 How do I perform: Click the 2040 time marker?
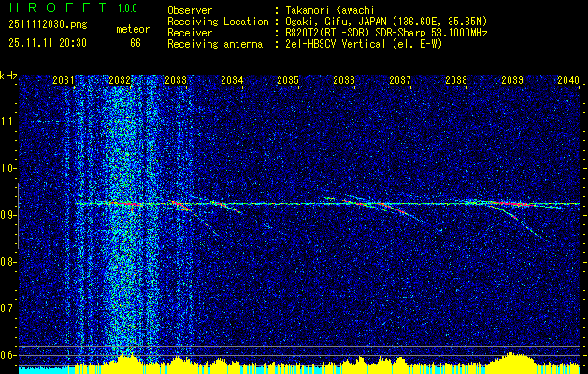click(x=568, y=80)
